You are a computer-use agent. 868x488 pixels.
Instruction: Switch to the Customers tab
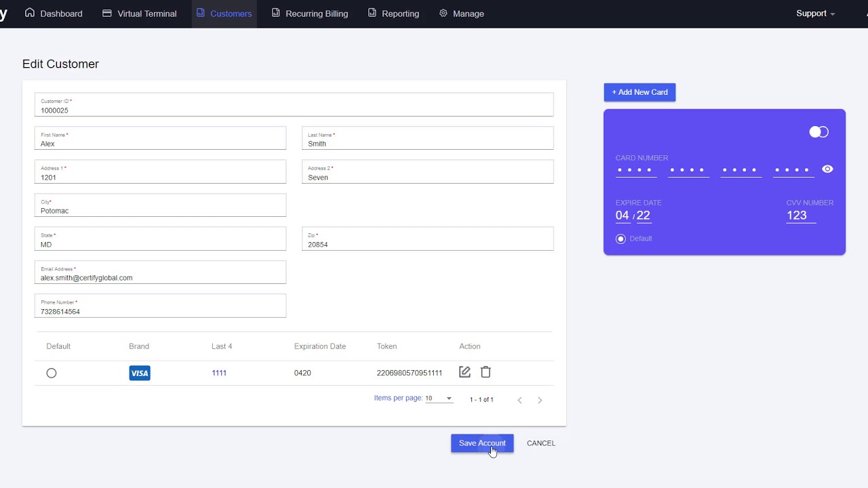coord(224,14)
